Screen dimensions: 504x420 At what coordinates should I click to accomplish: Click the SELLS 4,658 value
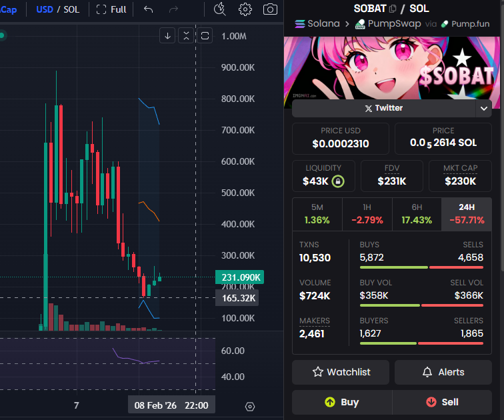coord(470,257)
